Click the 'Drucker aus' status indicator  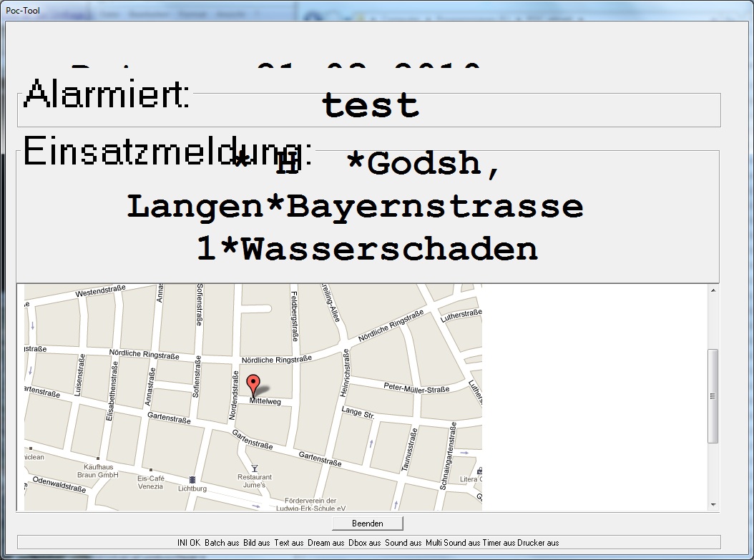click(538, 543)
